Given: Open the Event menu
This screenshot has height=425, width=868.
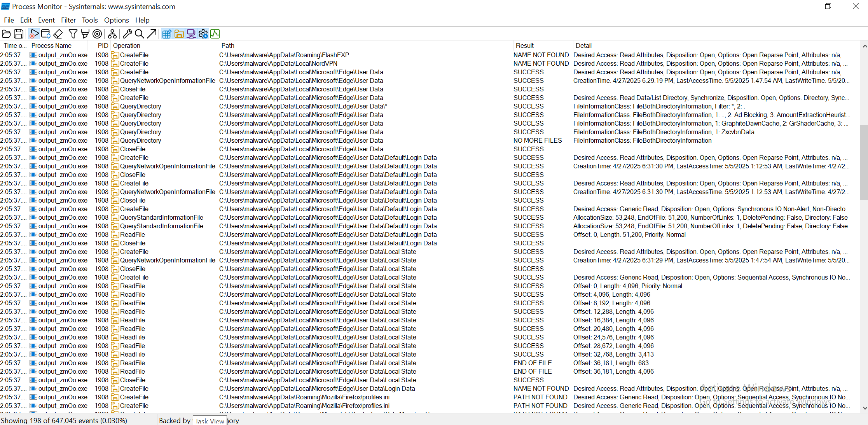Looking at the screenshot, I should (x=46, y=20).
